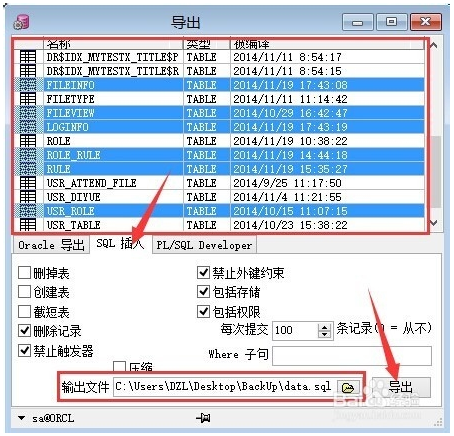The image size is (454, 436).
Task: Sort by the 类型 column header
Action: (207, 44)
